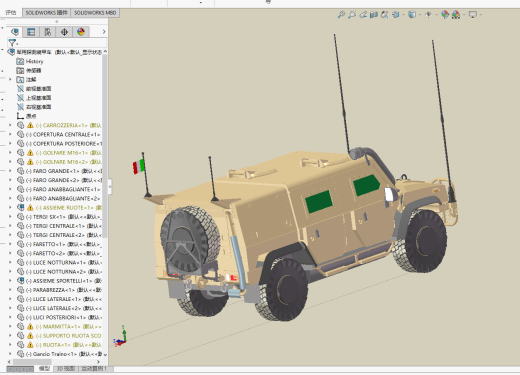This screenshot has height=375, width=520.
Task: Expand the FARO GRANDE<1> node
Action: click(x=10, y=171)
